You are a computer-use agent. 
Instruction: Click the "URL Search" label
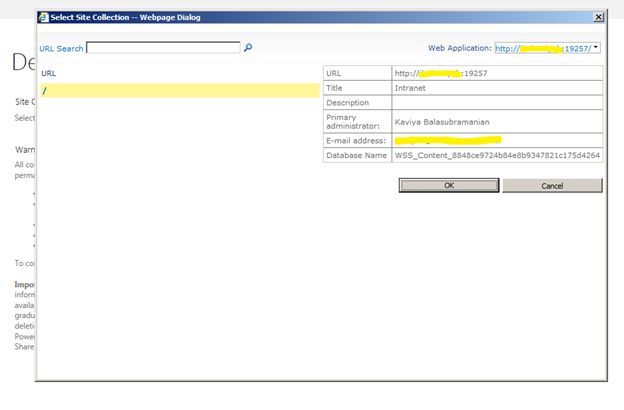[61, 49]
